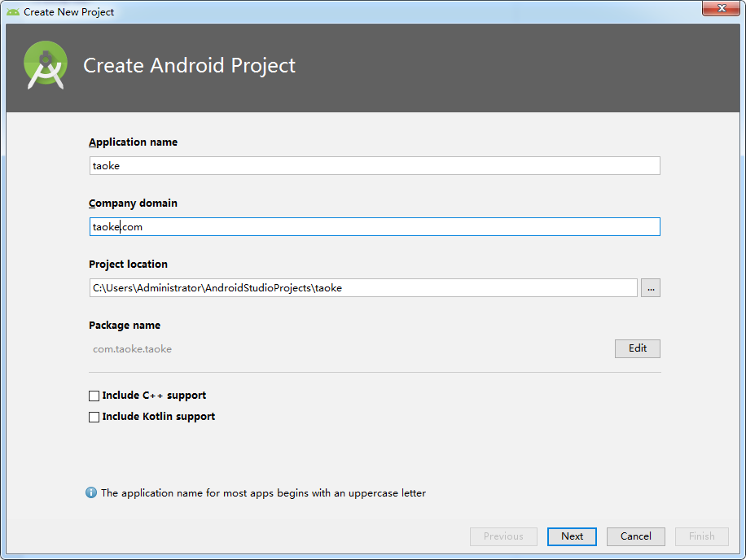Open the project location browse (...) button
This screenshot has height=560, width=746.
pos(651,288)
